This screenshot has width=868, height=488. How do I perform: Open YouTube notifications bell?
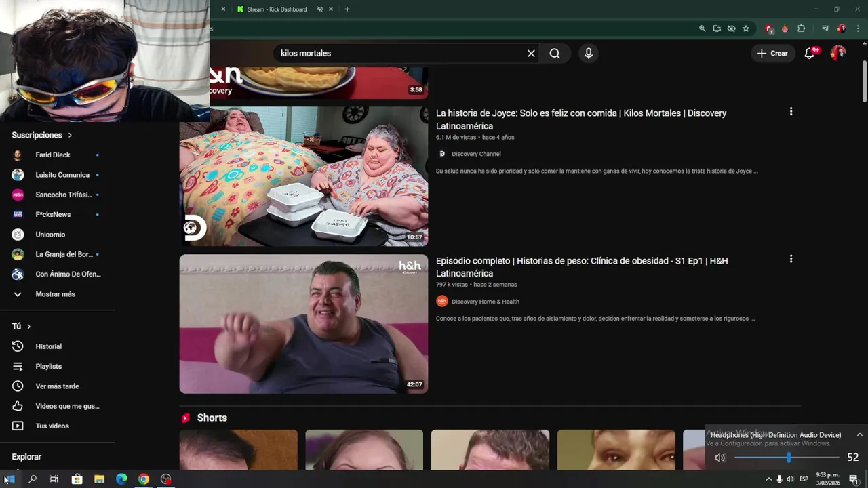pyautogui.click(x=810, y=54)
